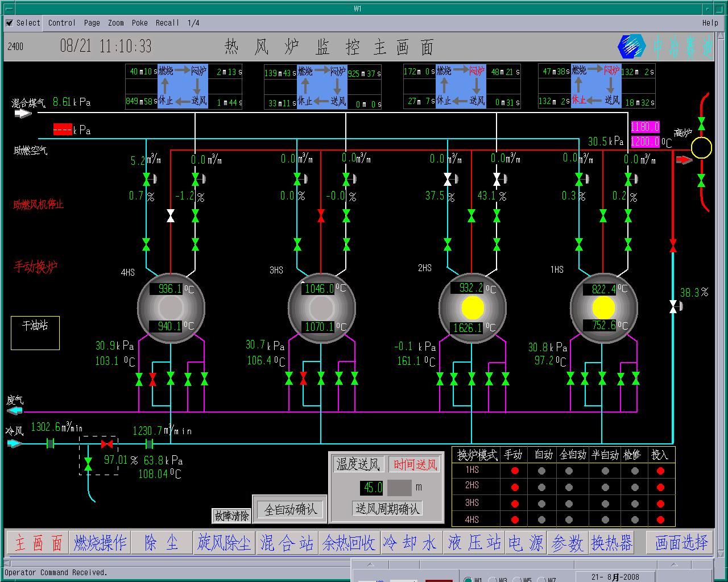
Task: Click the 废气 waste gas outlet arrow
Action: pyautogui.click(x=15, y=411)
